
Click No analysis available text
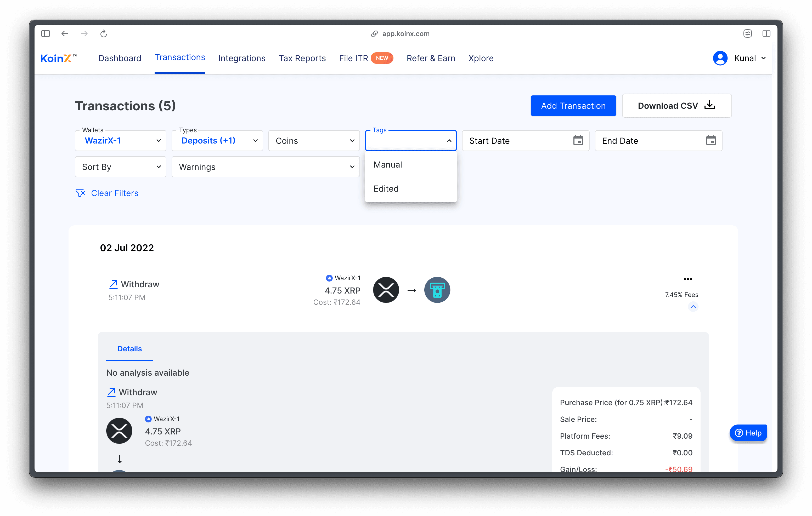coord(148,372)
